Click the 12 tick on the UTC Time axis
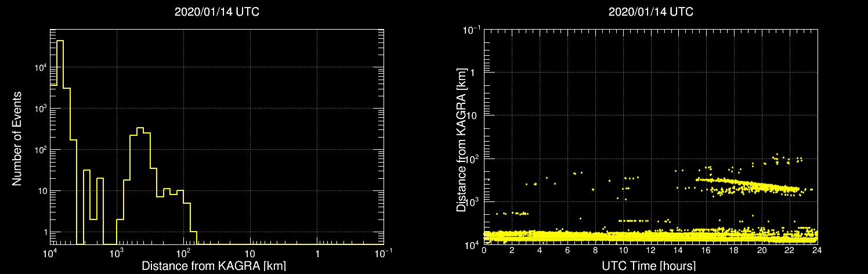868x274 pixels. (650, 251)
